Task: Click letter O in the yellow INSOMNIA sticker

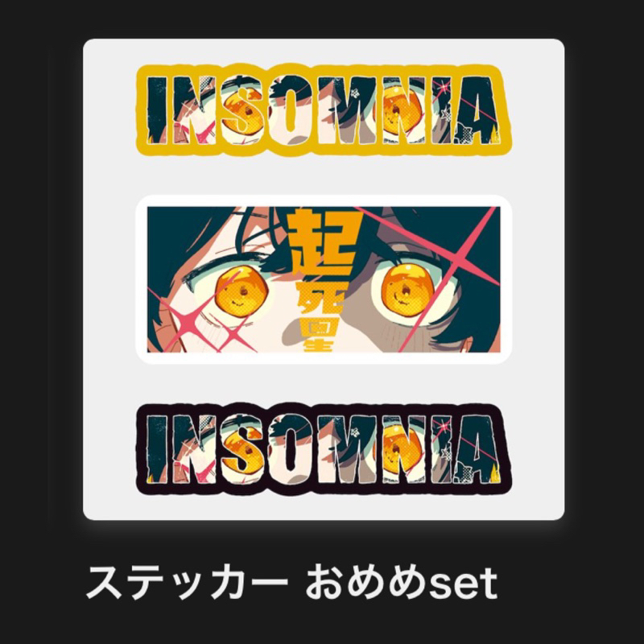Action: pyautogui.click(x=291, y=110)
